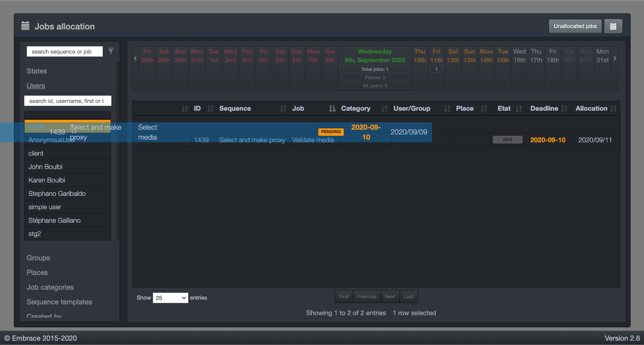Screen dimensions: 644x345
Task: Open the Validate media job link
Action: (x=313, y=140)
